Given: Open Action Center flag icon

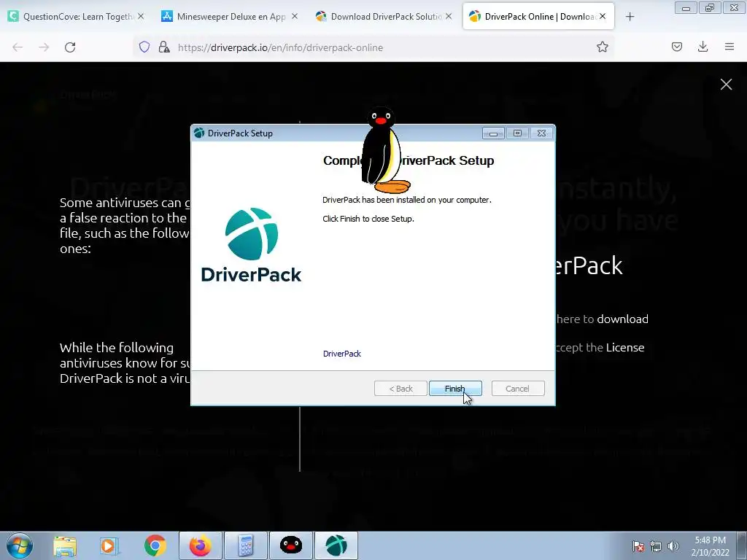Looking at the screenshot, I should [x=638, y=546].
